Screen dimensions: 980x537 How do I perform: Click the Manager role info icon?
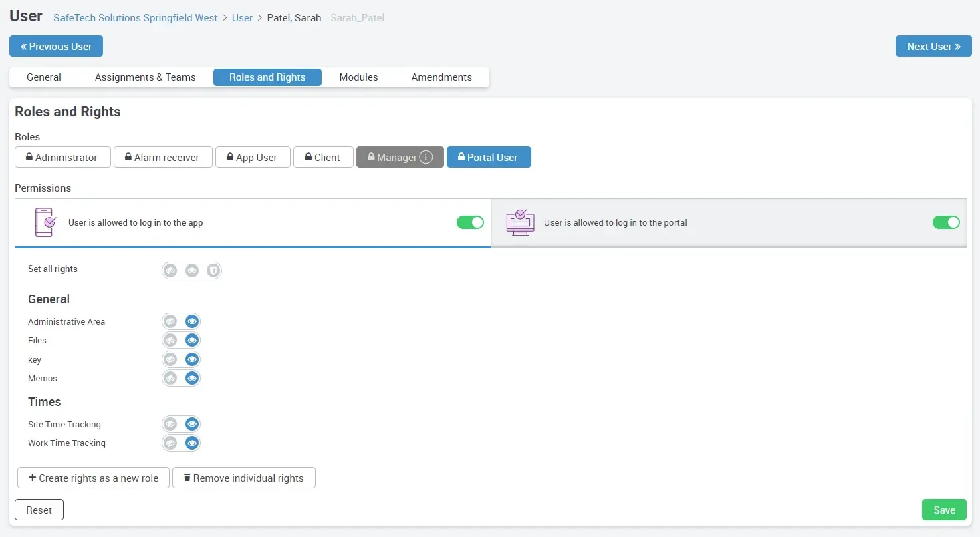coord(426,157)
